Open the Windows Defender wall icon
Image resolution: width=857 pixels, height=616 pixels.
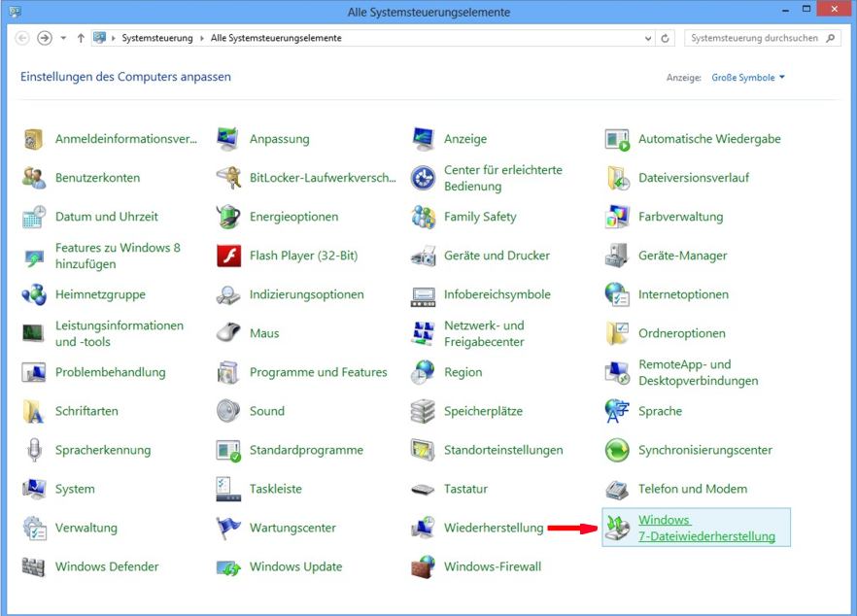click(33, 566)
